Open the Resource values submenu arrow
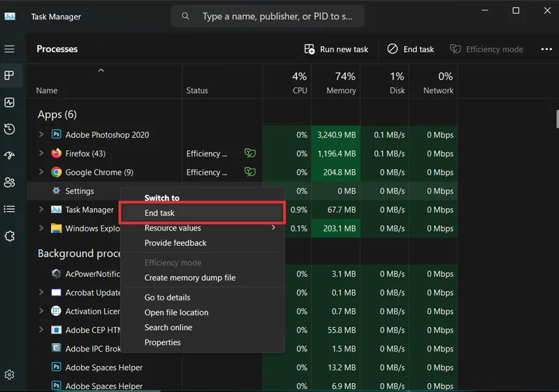559x392 pixels. (x=273, y=227)
